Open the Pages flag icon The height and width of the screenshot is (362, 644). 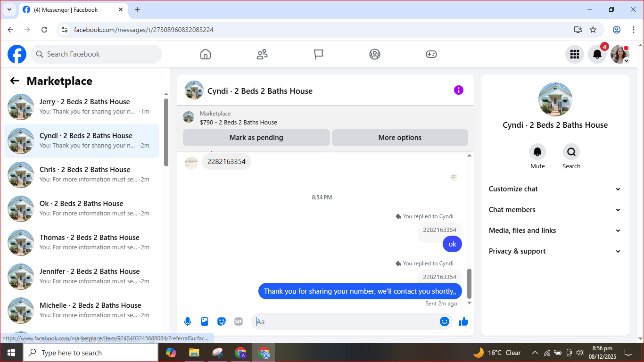tap(319, 54)
